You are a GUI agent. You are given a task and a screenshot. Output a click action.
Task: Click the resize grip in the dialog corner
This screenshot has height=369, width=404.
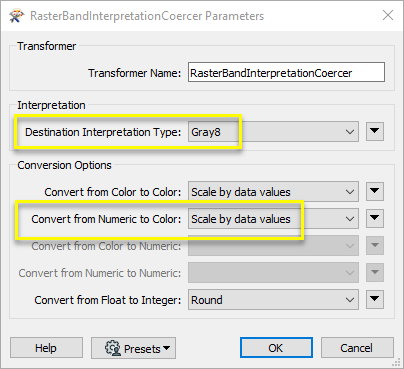pyautogui.click(x=397, y=362)
